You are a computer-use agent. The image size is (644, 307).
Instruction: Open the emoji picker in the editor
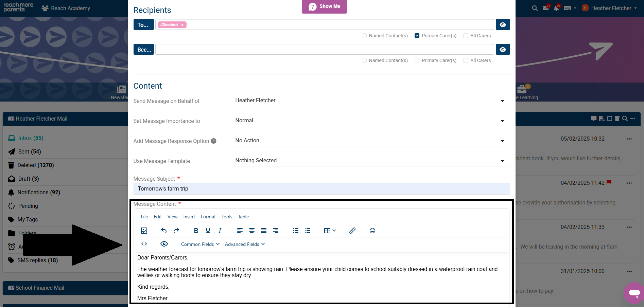click(372, 230)
